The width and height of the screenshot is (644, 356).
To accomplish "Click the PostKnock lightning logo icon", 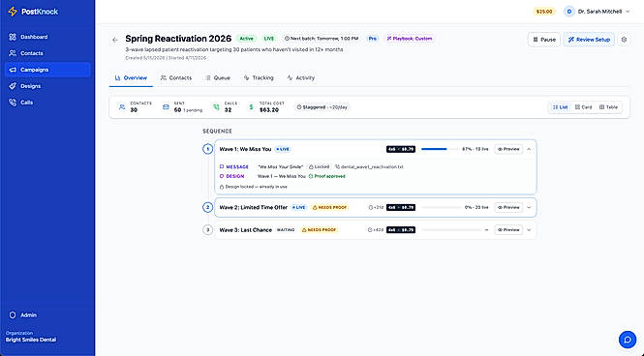I will click(x=13, y=12).
